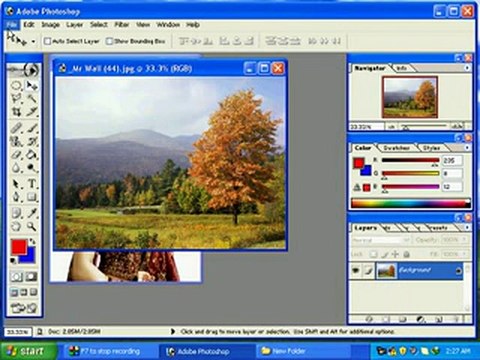Image resolution: width=480 pixels, height=360 pixels.
Task: Reset to default black and white colors
Action: pos(13,261)
